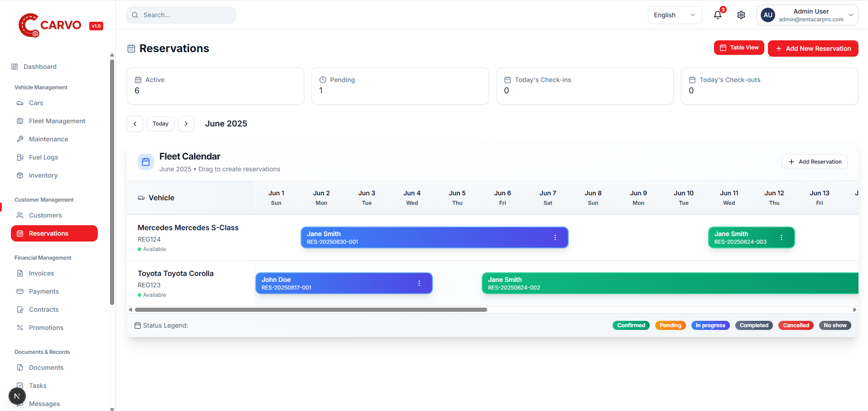
Task: Expand the English language dropdown
Action: coord(675,15)
